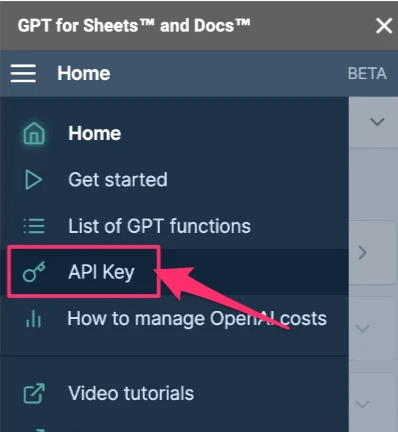
Task: Expand the dimmed chevron beside OpenAI costs row
Action: tap(363, 329)
